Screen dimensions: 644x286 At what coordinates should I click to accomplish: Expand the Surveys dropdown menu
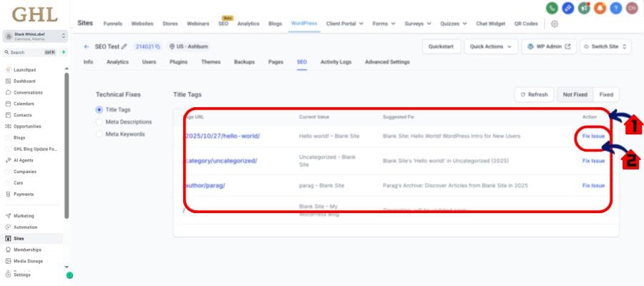[418, 24]
